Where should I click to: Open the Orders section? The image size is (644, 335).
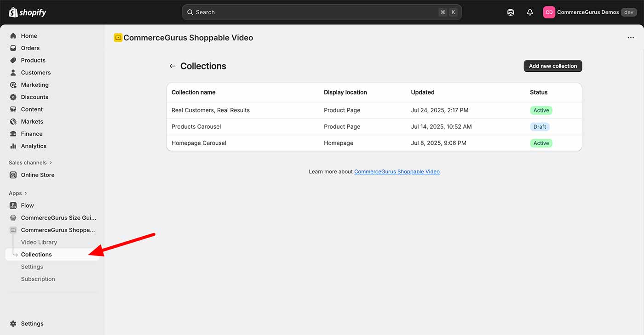[x=30, y=48]
